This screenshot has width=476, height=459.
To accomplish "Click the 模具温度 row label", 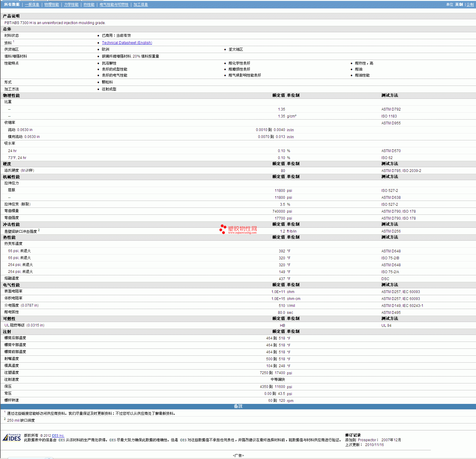I will point(12,366).
